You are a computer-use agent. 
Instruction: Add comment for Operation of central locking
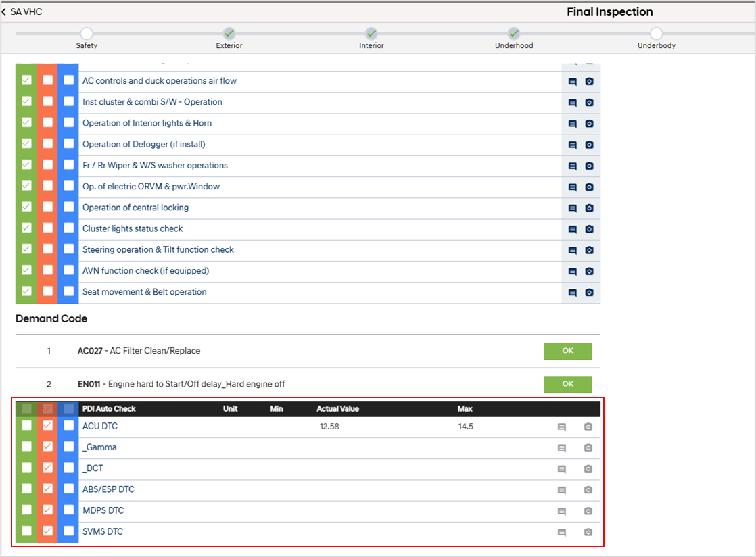point(572,208)
